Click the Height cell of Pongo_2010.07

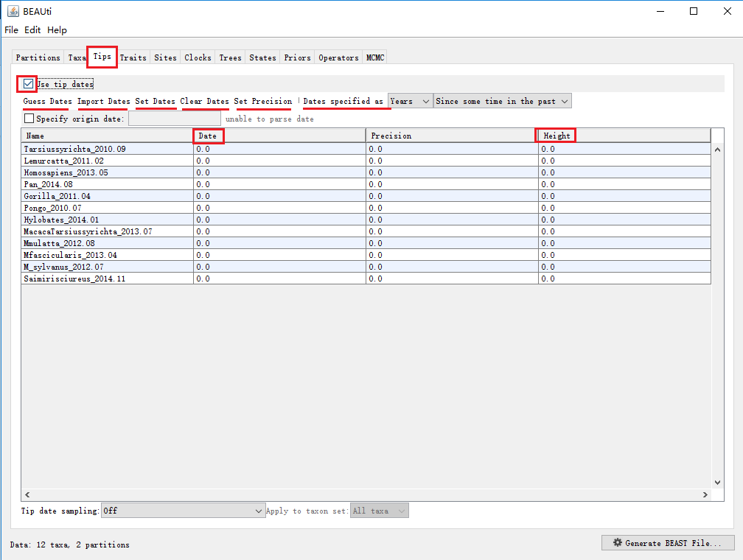624,208
